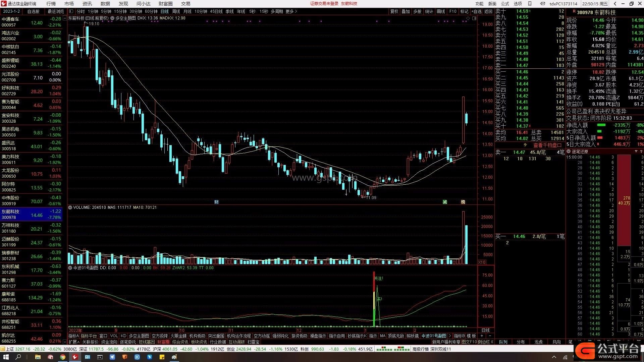
Task: Open the mail message icon in title bar
Action: click(542, 4)
